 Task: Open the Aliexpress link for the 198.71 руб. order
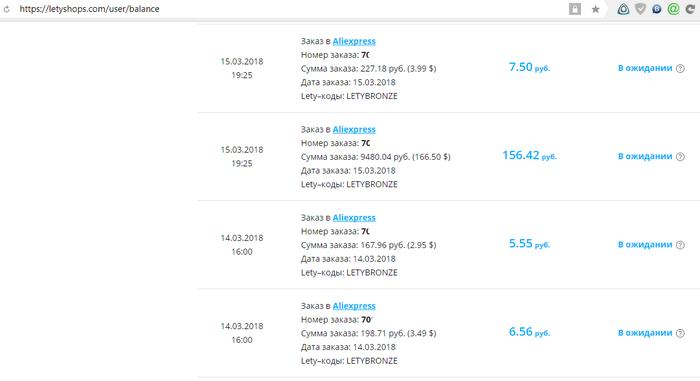coord(354,306)
